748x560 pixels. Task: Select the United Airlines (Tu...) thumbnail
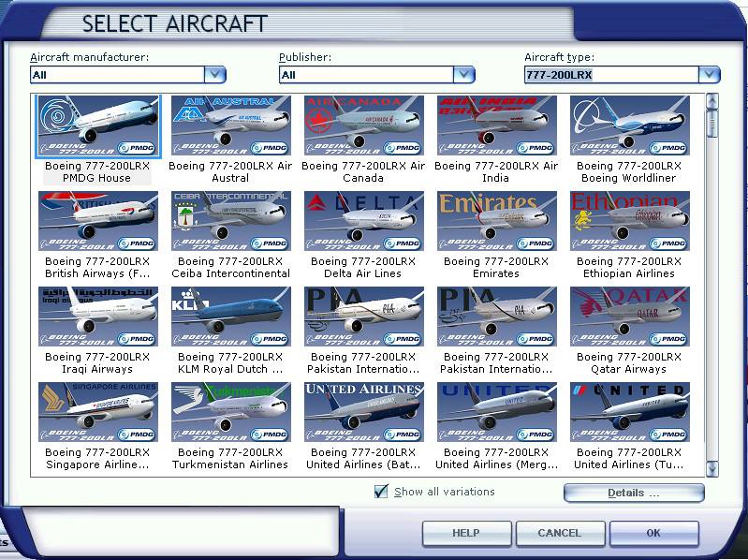point(630,412)
